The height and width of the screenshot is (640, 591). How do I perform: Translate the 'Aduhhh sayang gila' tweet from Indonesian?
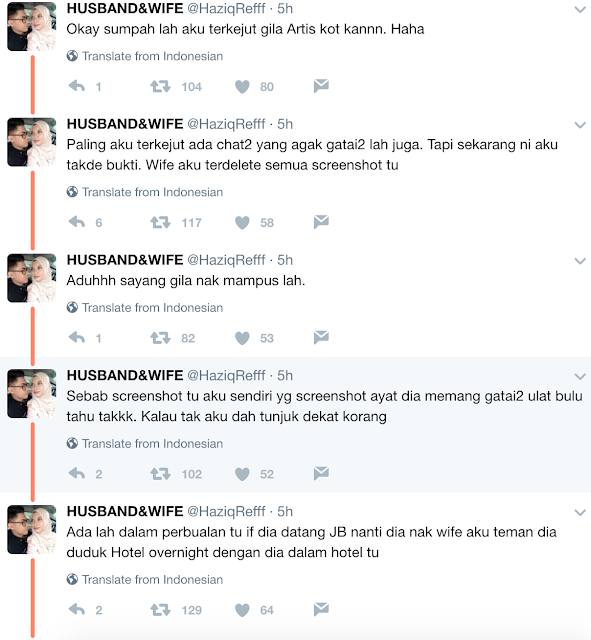click(145, 307)
